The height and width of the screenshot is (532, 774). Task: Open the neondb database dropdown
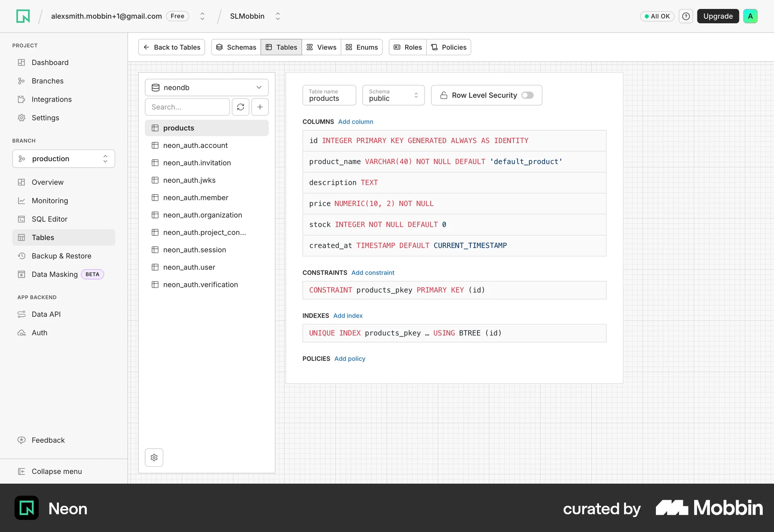206,87
